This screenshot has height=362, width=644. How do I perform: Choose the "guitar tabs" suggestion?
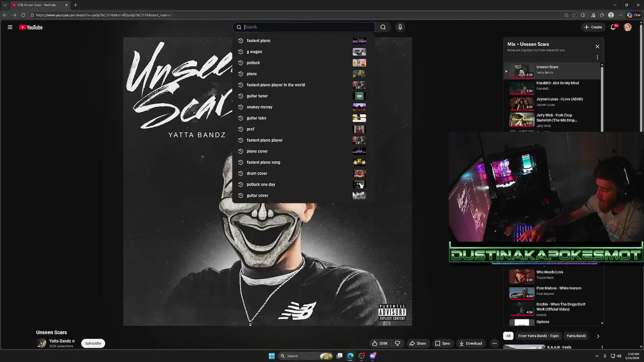point(302,118)
